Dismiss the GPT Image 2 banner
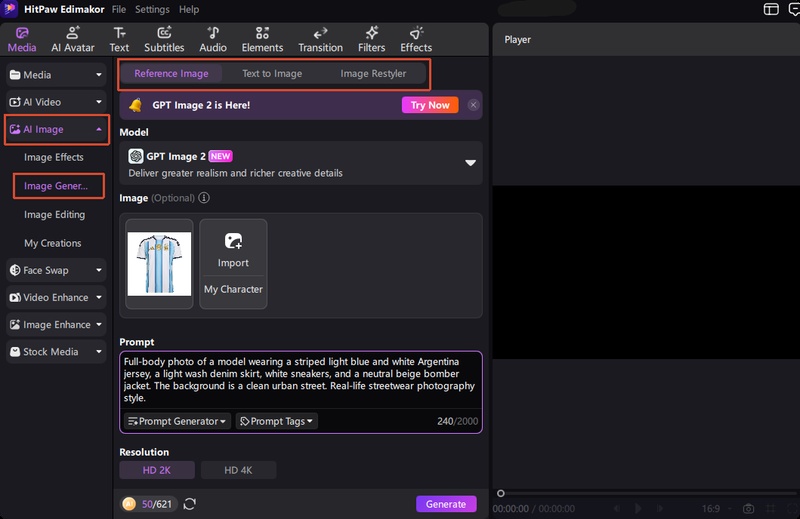 [473, 105]
